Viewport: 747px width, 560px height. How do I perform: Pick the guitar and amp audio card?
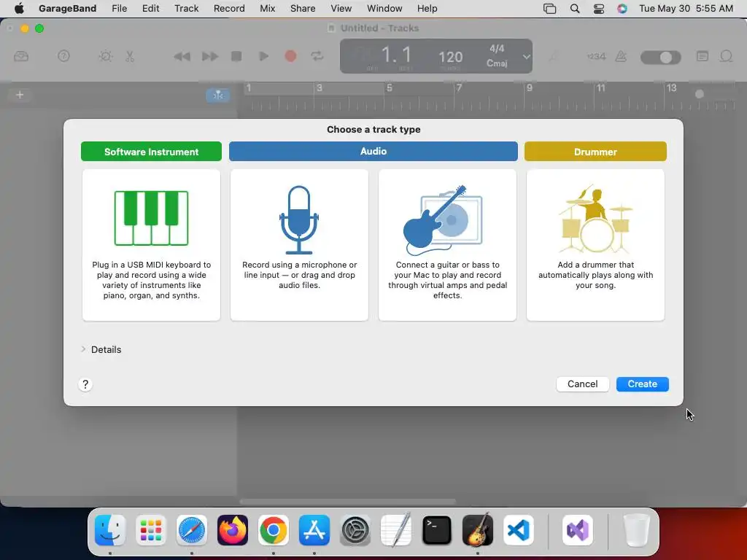tap(447, 245)
